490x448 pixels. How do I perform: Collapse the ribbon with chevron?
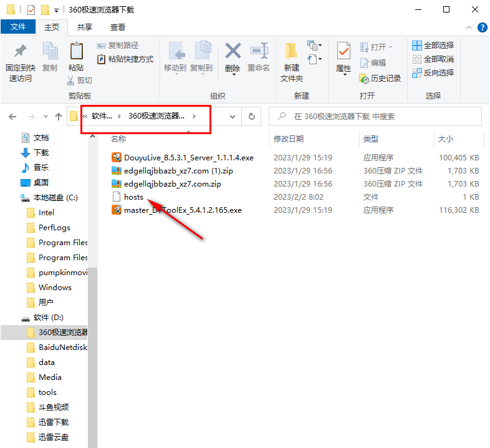469,27
